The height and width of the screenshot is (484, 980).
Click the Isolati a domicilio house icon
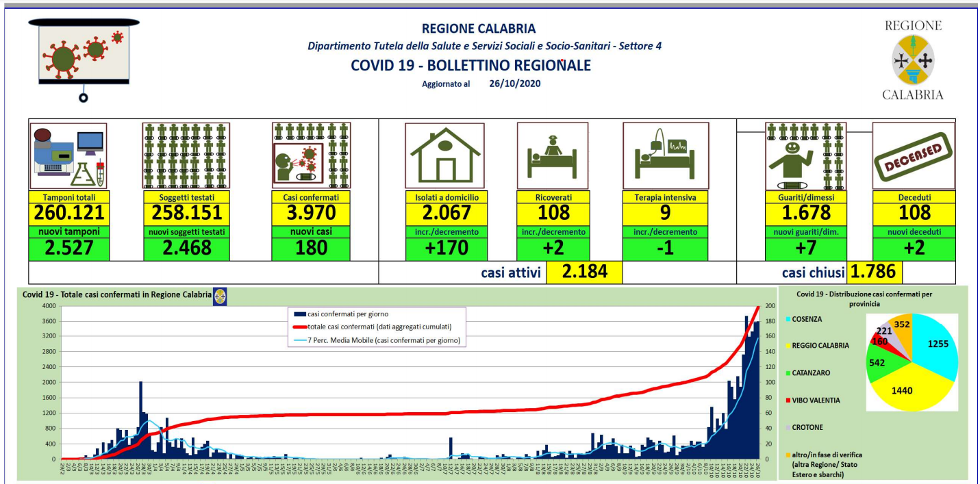[444, 156]
